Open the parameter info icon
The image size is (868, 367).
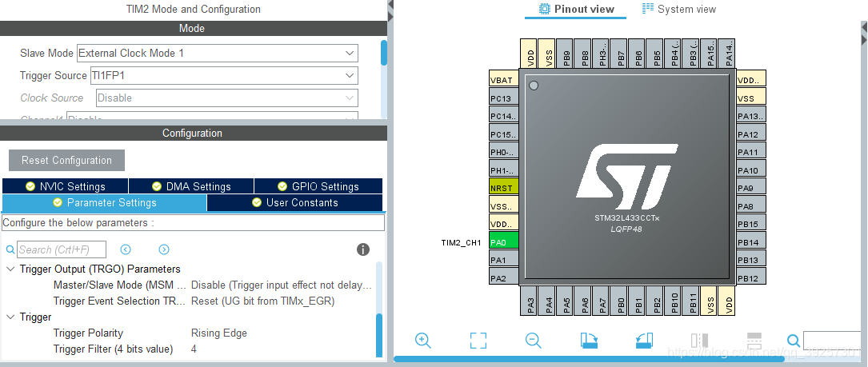click(363, 249)
